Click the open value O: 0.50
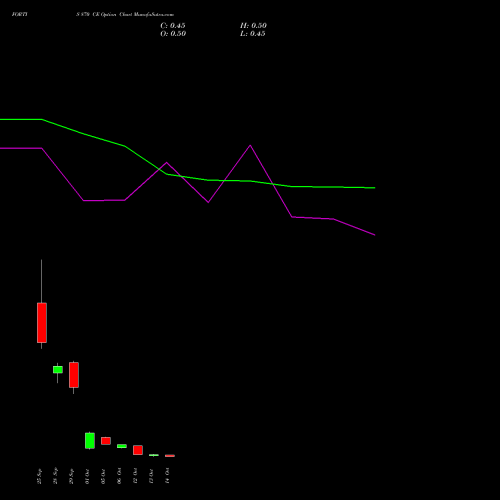 [173, 34]
